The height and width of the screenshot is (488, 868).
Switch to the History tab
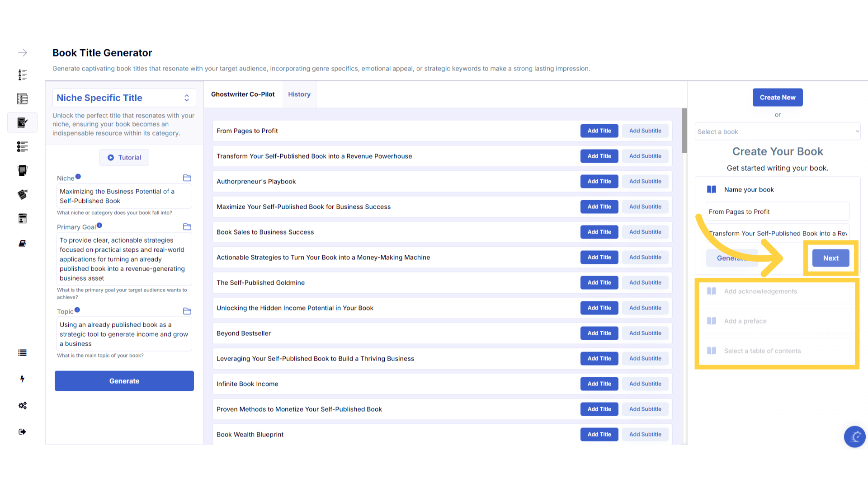[x=299, y=94]
